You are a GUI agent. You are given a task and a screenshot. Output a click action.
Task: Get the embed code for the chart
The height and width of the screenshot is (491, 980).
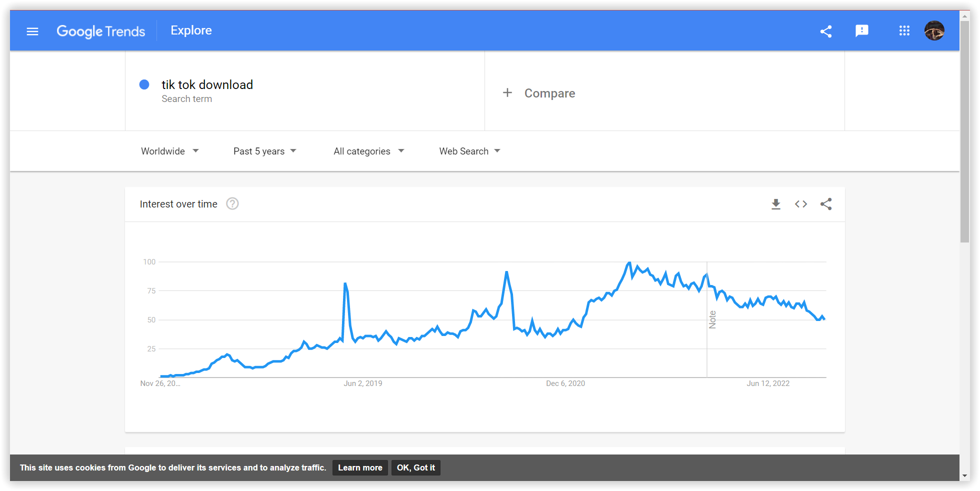tap(801, 204)
